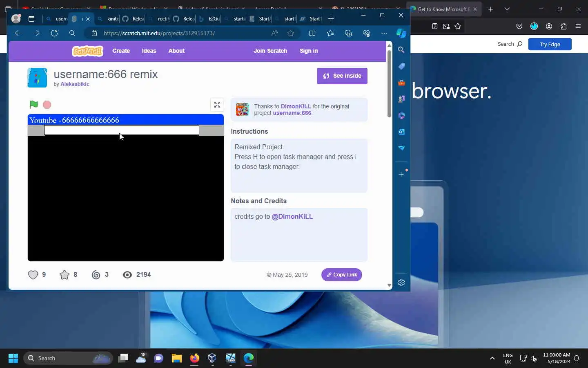Click the Copy Link button

point(342,275)
